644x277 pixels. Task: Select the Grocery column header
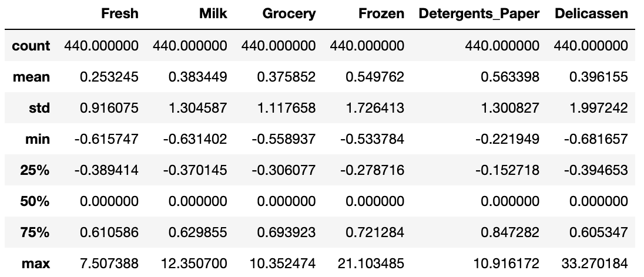pyautogui.click(x=289, y=13)
